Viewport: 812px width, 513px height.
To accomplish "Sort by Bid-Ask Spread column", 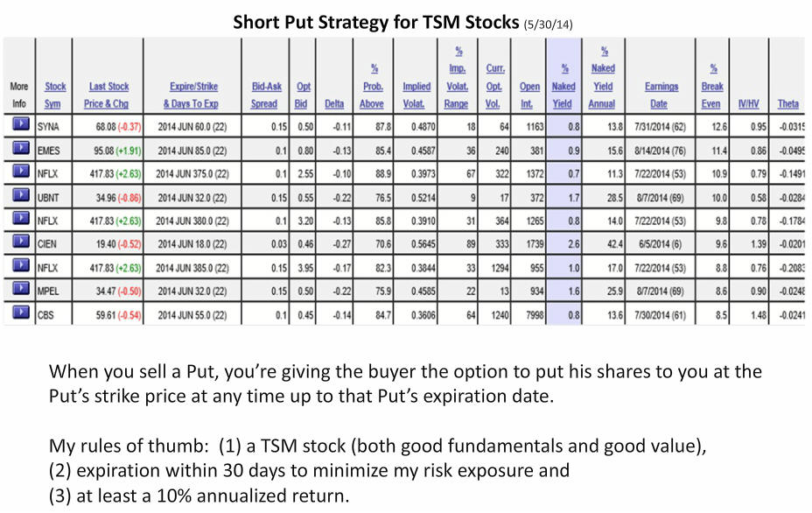I will (266, 95).
